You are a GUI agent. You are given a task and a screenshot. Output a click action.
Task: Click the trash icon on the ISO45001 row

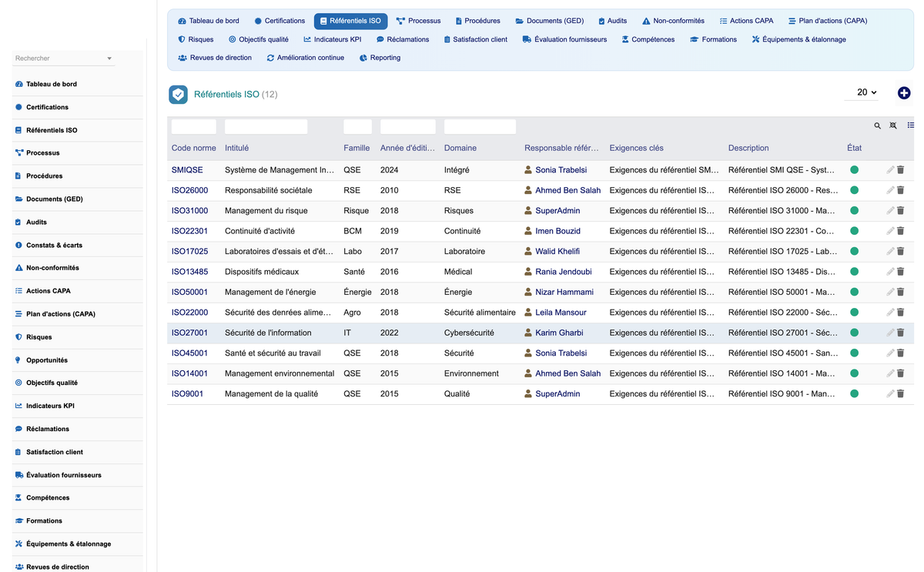tap(901, 353)
